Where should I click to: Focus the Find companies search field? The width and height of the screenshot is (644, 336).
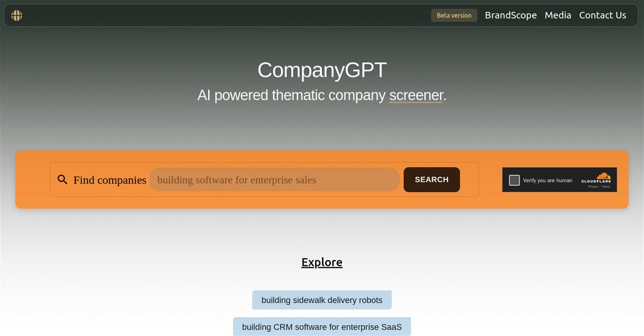click(274, 180)
